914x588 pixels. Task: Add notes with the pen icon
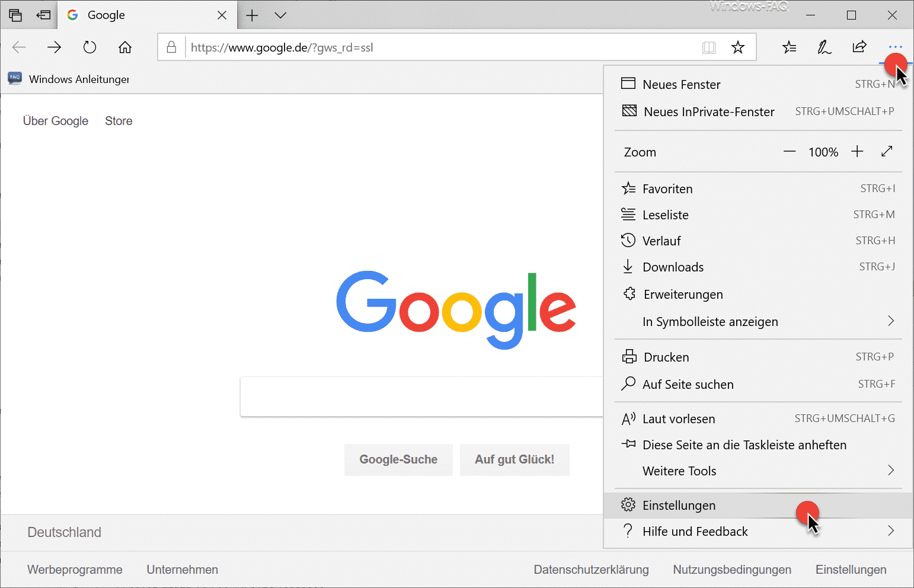(824, 47)
